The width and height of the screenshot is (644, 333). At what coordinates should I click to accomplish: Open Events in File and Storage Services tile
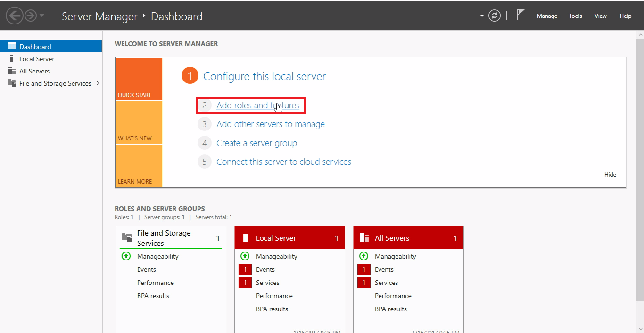[x=147, y=269]
